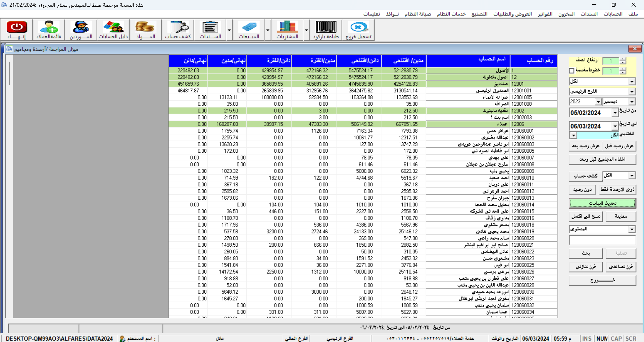This screenshot has height=342, width=644.
Task: Expand the المشتريات toolbar dropdown arrow
Action: pyautogui.click(x=306, y=30)
